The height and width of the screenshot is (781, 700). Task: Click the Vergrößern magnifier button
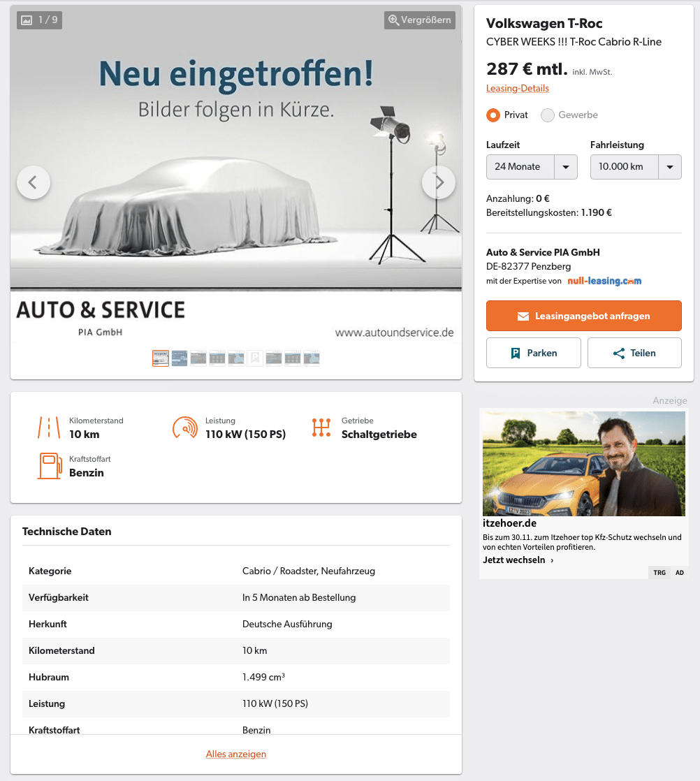click(419, 20)
